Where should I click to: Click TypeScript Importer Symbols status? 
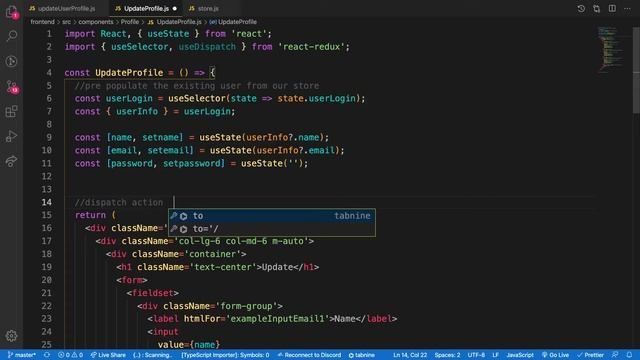point(225,355)
